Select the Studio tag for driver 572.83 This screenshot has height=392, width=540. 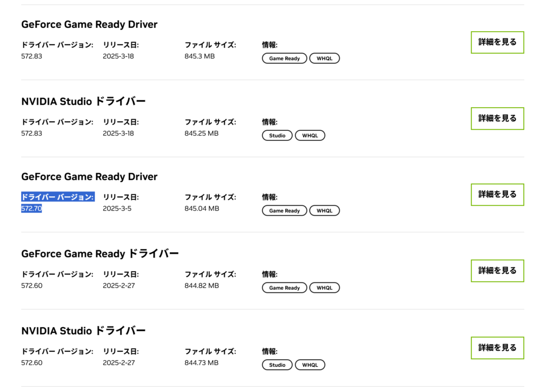point(277,136)
